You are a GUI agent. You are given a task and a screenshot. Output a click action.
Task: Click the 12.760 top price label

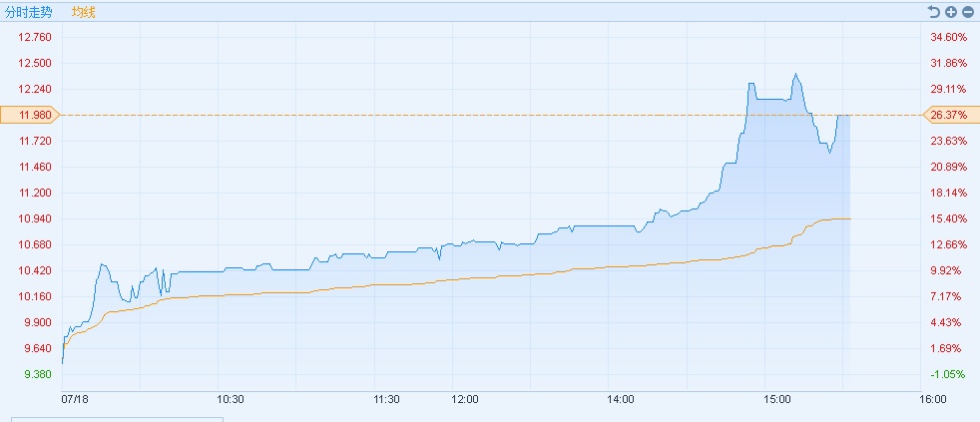pyautogui.click(x=35, y=37)
